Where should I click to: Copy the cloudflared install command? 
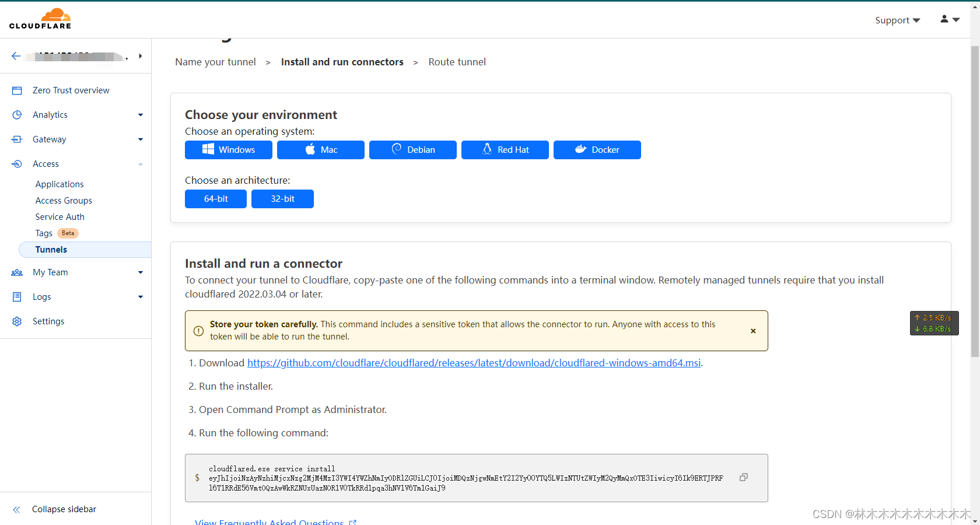pyautogui.click(x=743, y=477)
